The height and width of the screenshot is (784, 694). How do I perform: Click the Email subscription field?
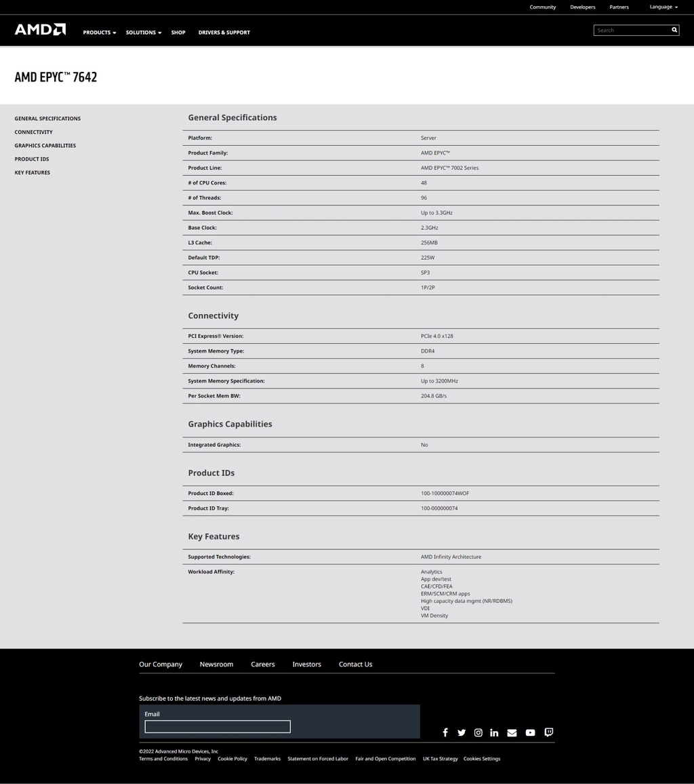(x=218, y=726)
